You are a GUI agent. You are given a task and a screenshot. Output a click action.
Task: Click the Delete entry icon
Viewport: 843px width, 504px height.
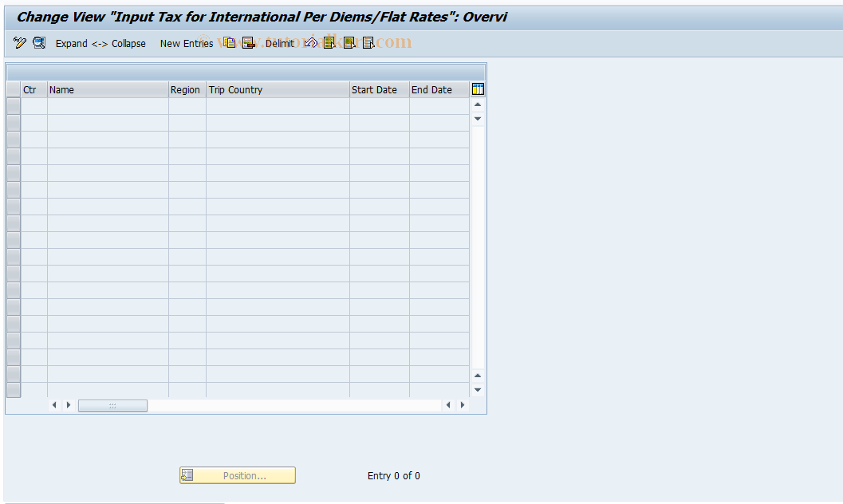(248, 43)
